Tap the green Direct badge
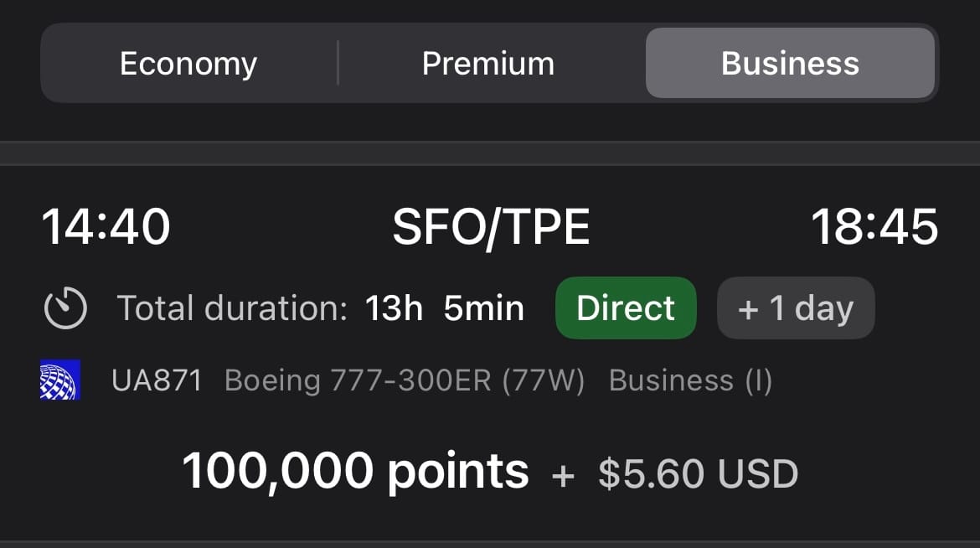This screenshot has width=980, height=548. point(626,308)
